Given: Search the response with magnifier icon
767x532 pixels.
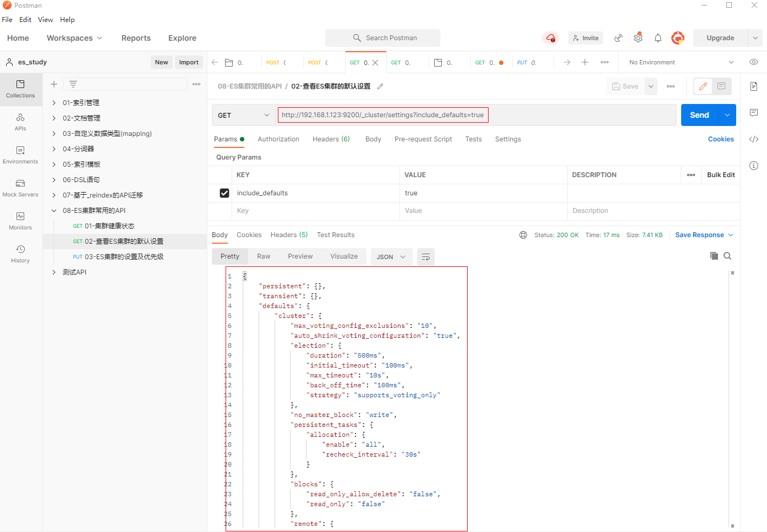Looking at the screenshot, I should point(727,256).
